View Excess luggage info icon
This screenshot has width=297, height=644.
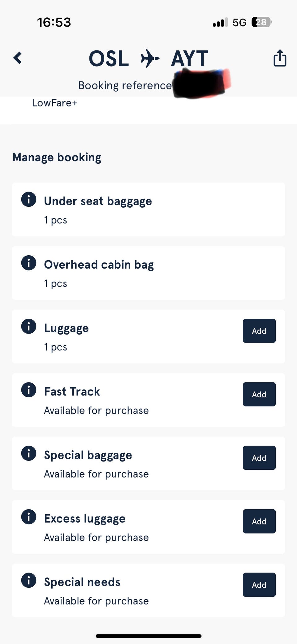coord(29,516)
